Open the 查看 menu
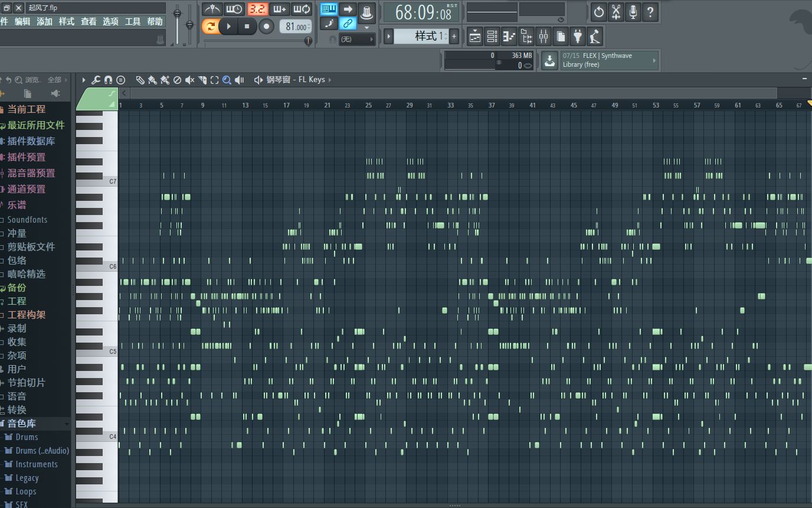The width and height of the screenshot is (812, 508). 89,21
